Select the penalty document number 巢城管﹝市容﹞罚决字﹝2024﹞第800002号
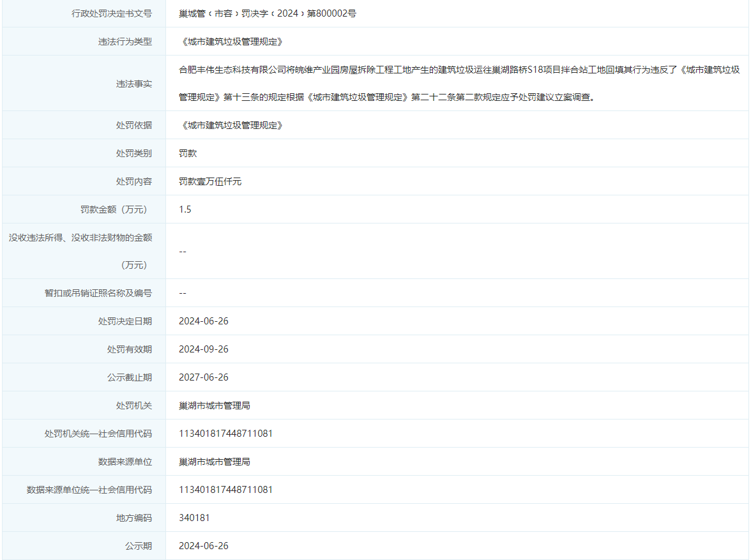The width and height of the screenshot is (751, 560). (268, 13)
